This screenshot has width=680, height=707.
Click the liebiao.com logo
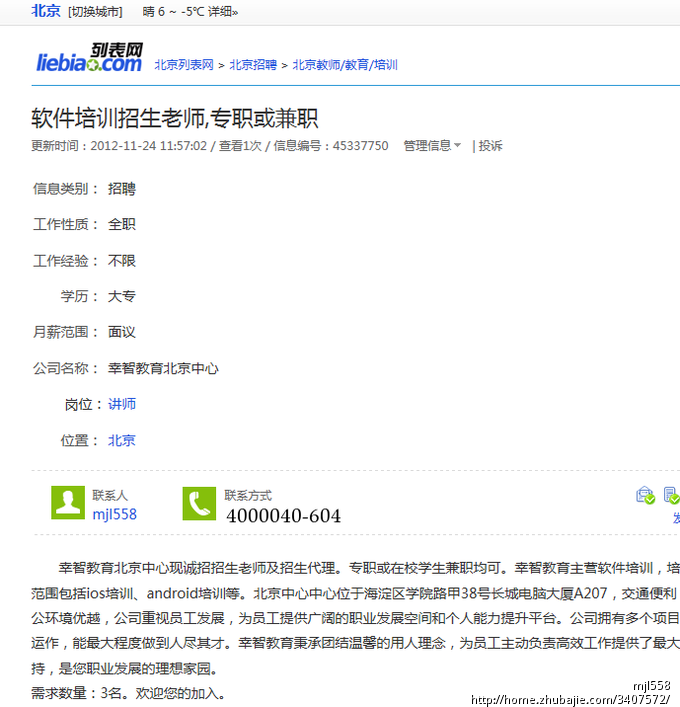pos(89,58)
